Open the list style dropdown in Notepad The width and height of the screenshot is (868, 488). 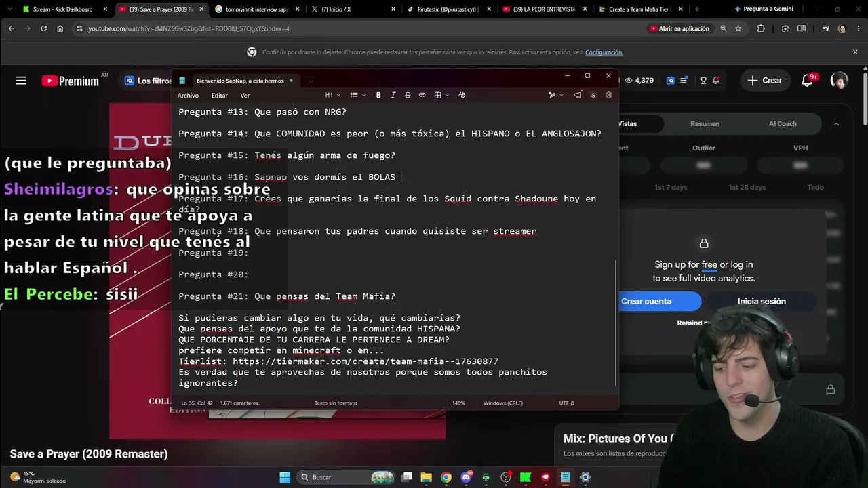click(x=358, y=95)
